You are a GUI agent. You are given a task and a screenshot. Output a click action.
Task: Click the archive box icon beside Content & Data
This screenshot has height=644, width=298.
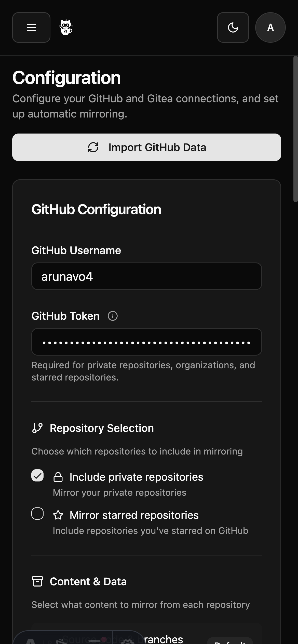pyautogui.click(x=37, y=582)
